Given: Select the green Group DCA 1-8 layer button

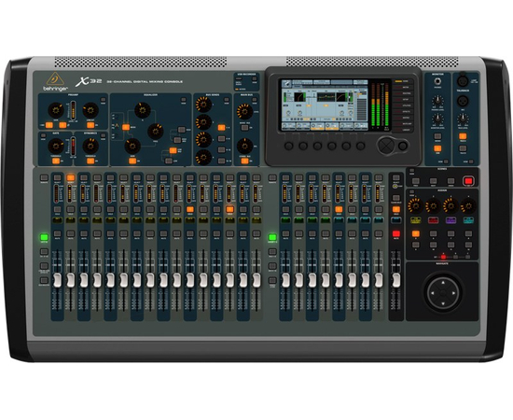Looking at the screenshot, I should 272,237.
